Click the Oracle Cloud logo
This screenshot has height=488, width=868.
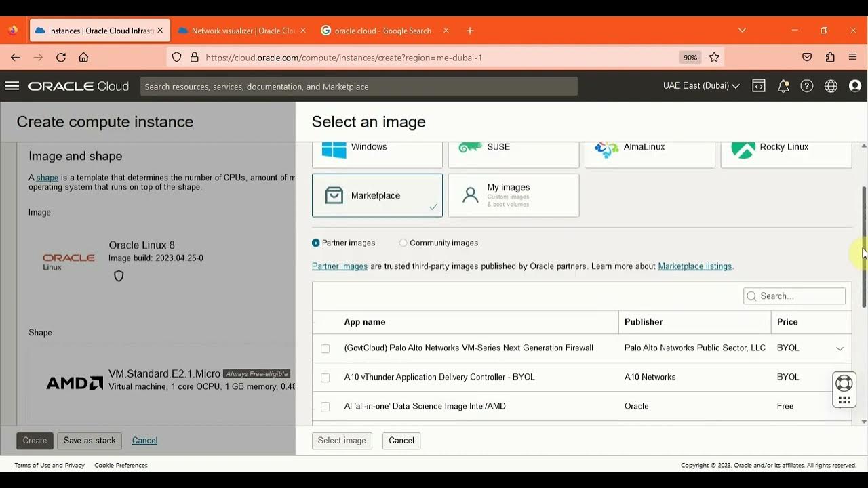tap(79, 86)
